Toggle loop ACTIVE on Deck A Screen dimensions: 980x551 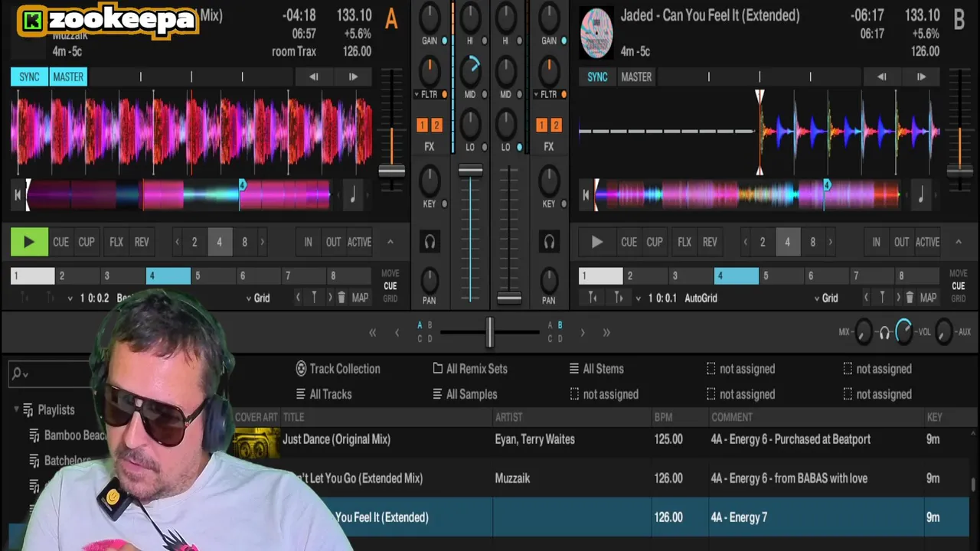[359, 242]
